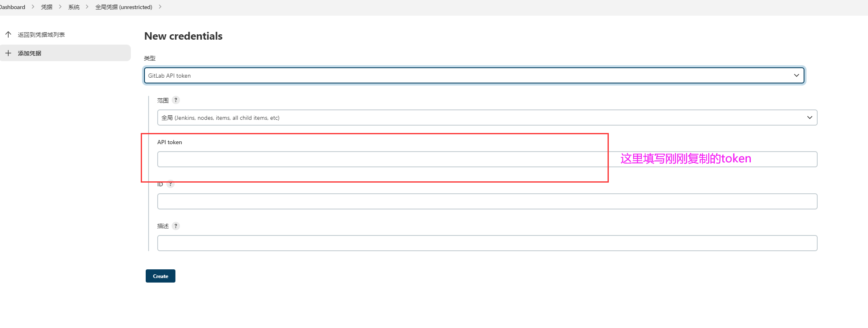Image resolution: width=868 pixels, height=328 pixels.
Task: Expand chevron after 全局凭据 (unrestricted)
Action: click(x=160, y=7)
